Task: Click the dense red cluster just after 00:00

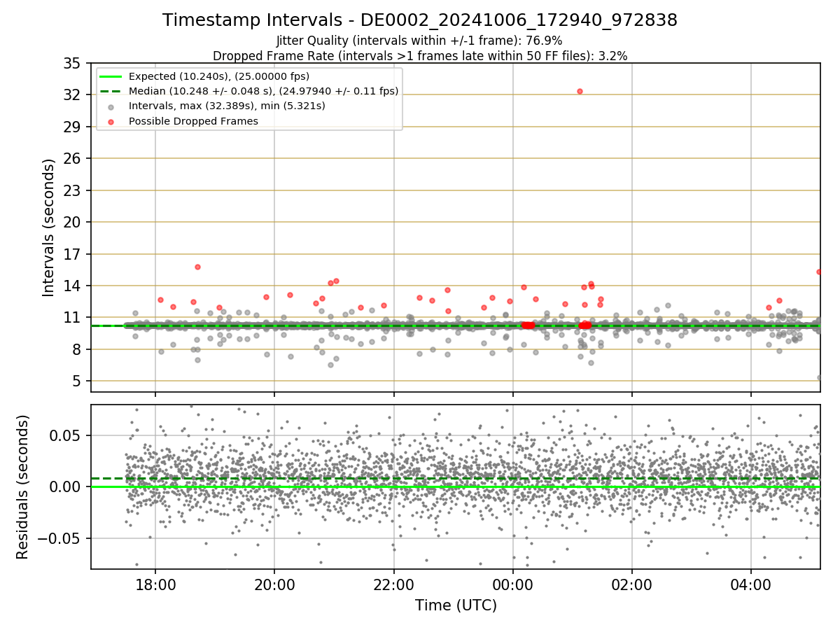Action: 528,325
